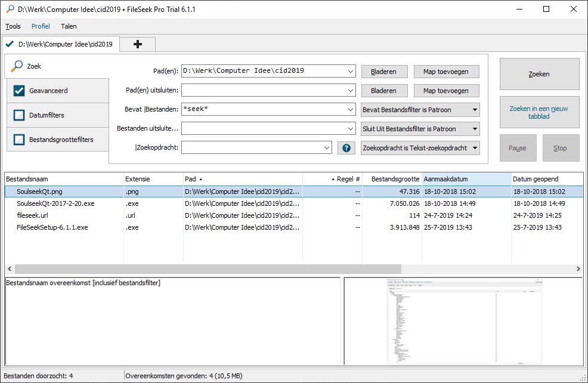Open the Profiel menu

pos(41,26)
